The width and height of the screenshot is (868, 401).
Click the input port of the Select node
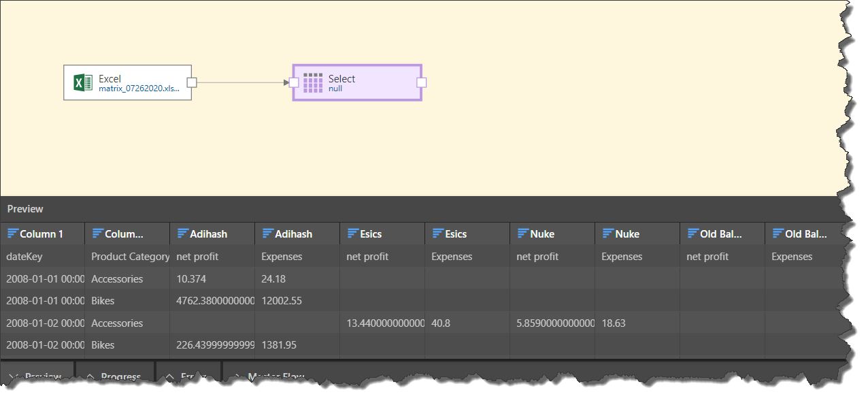point(294,82)
